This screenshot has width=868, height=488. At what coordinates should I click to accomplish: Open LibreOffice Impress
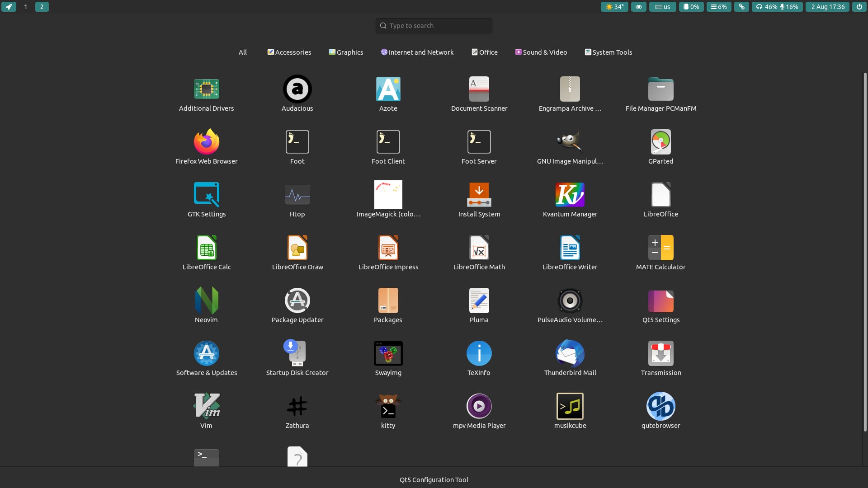[388, 253]
